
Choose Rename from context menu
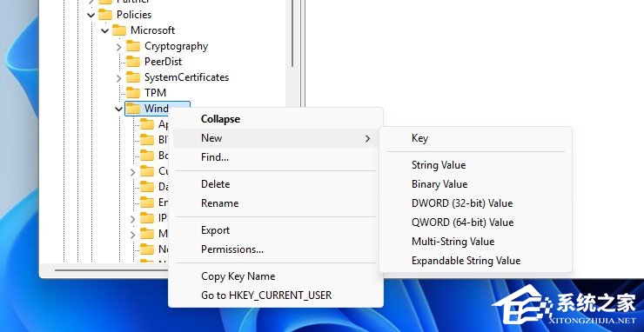pos(276,203)
